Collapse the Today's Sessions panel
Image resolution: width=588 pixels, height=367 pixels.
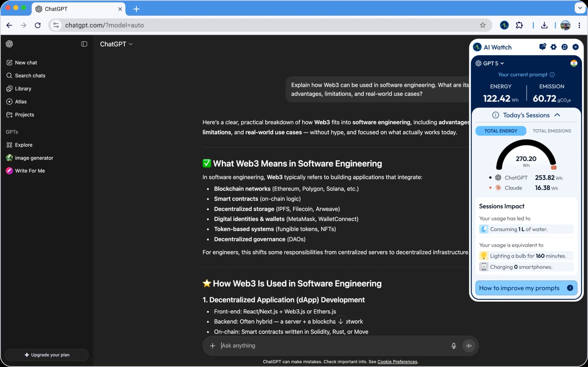point(557,115)
